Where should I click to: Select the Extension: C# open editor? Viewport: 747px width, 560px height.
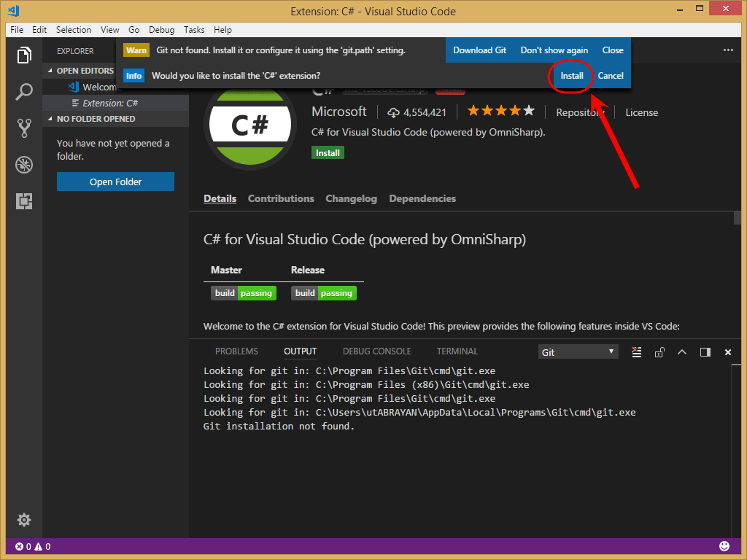click(x=116, y=103)
